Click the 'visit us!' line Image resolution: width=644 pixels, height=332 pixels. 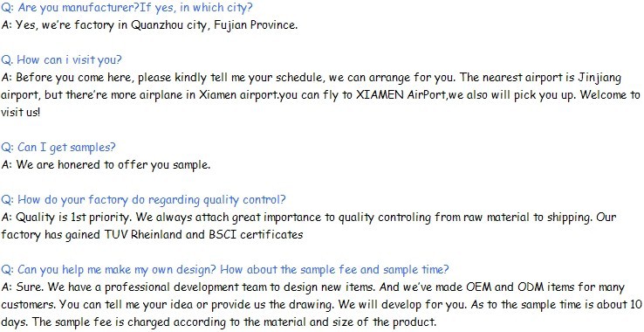coord(21,113)
